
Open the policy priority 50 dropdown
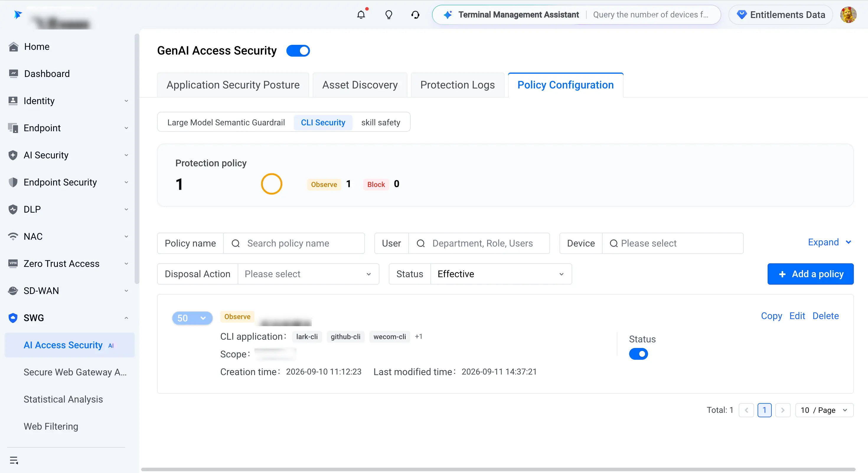point(192,318)
